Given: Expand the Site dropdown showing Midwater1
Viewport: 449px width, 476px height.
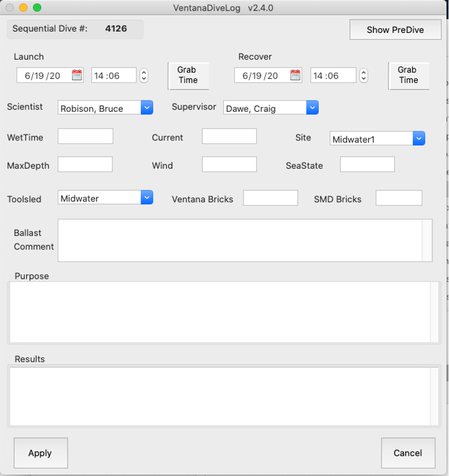Looking at the screenshot, I should (419, 139).
